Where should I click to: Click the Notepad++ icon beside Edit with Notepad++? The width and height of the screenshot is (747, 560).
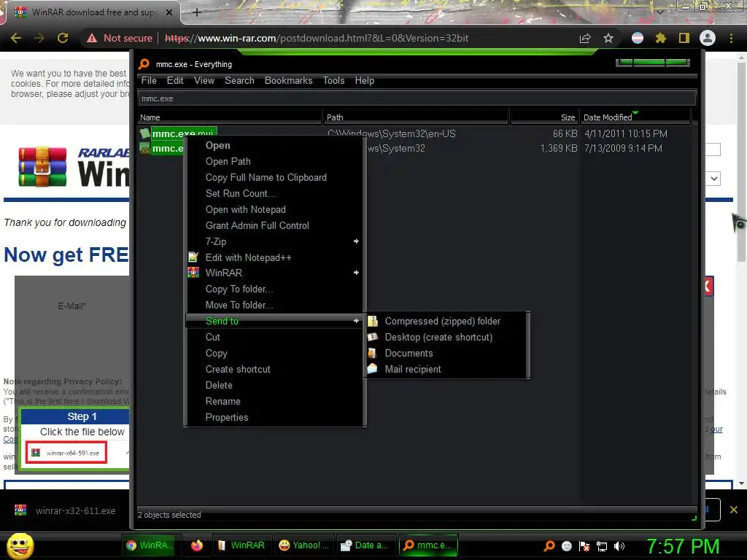pos(193,257)
